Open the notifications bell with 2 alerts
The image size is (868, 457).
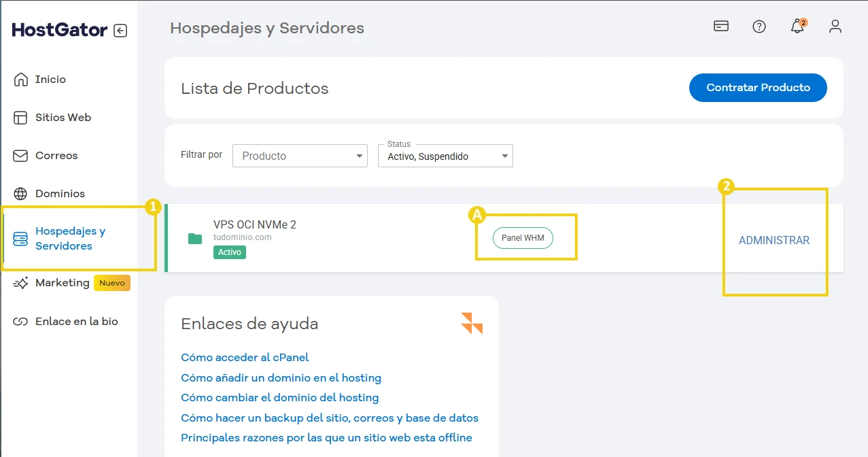click(x=797, y=27)
